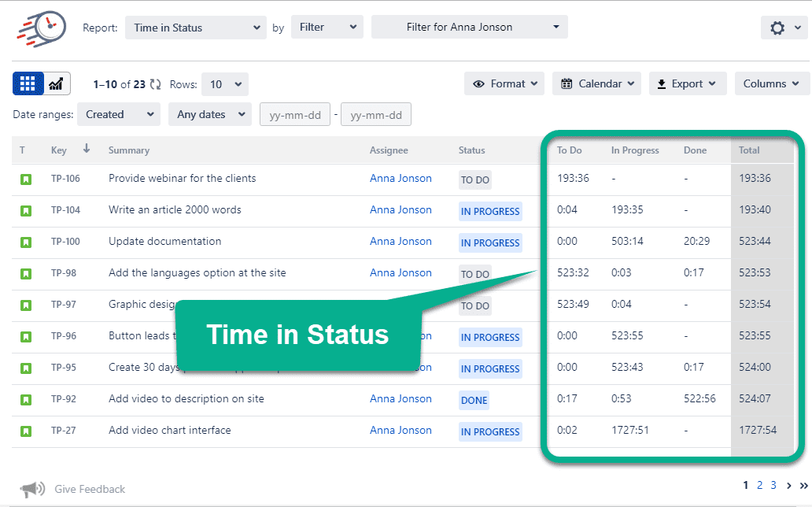Select the grid view icon

click(28, 83)
